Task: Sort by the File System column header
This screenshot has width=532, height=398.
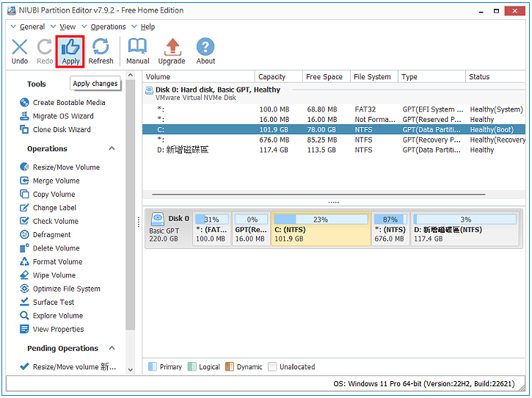Action: coord(374,77)
